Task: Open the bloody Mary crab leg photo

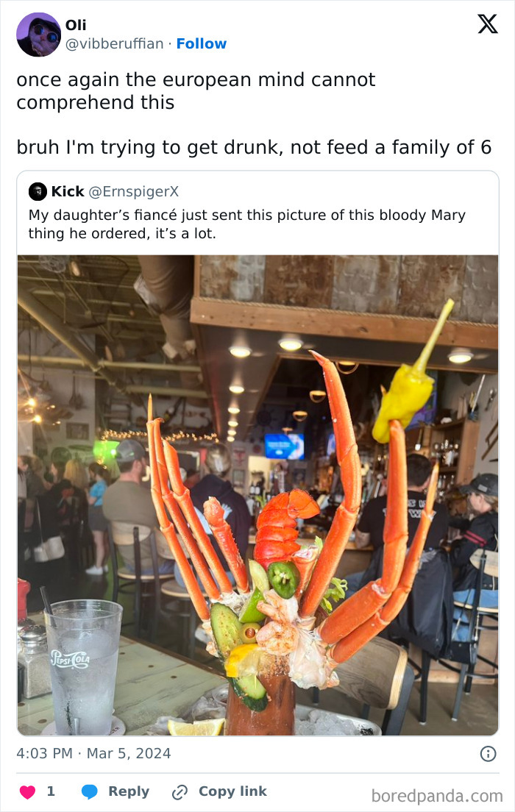Action: (258, 495)
